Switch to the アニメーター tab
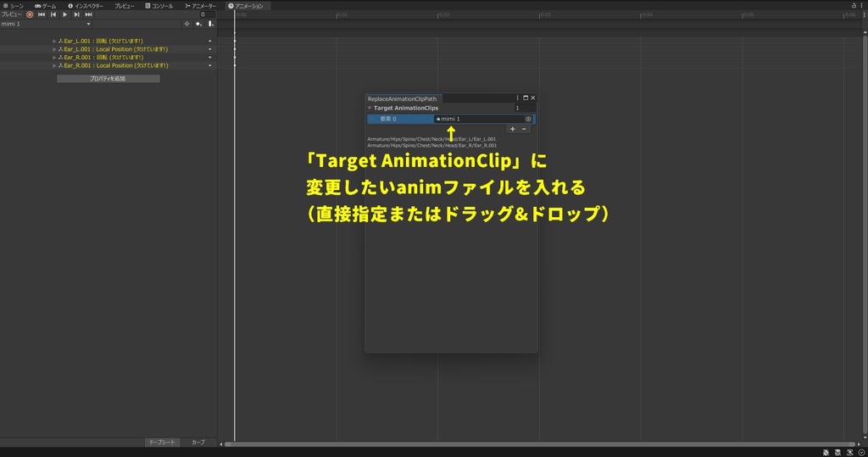The image size is (868, 457). pyautogui.click(x=200, y=6)
